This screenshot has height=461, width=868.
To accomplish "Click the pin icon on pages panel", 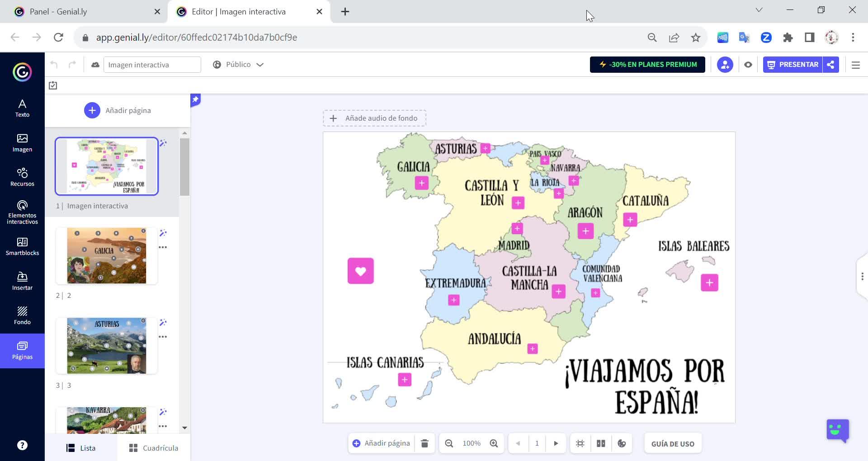I will [x=195, y=99].
